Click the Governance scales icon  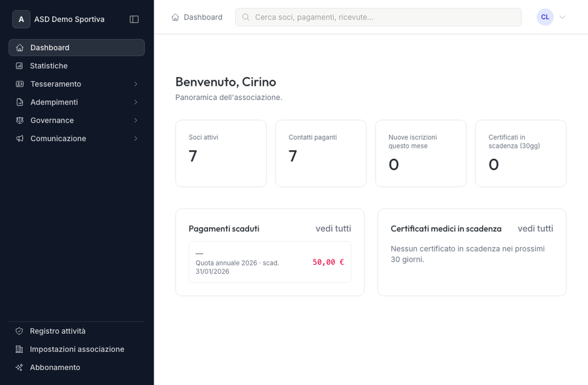click(19, 120)
